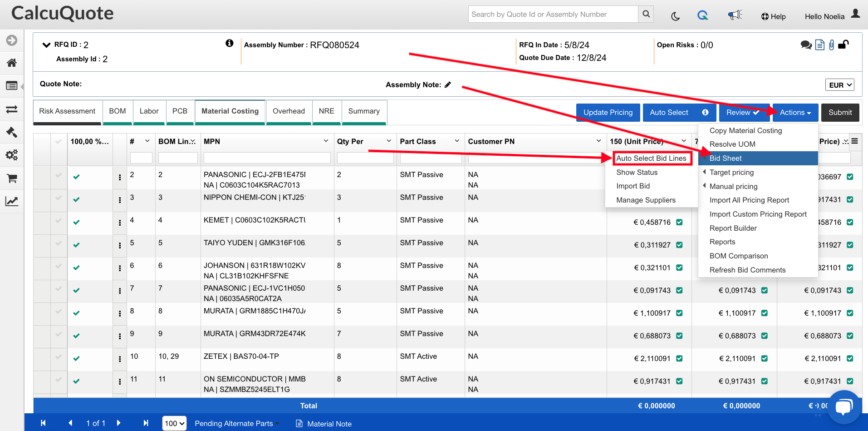868x431 pixels.
Task: Select row checkbox for KEMET C0603C102K5RACTU
Action: click(59, 220)
